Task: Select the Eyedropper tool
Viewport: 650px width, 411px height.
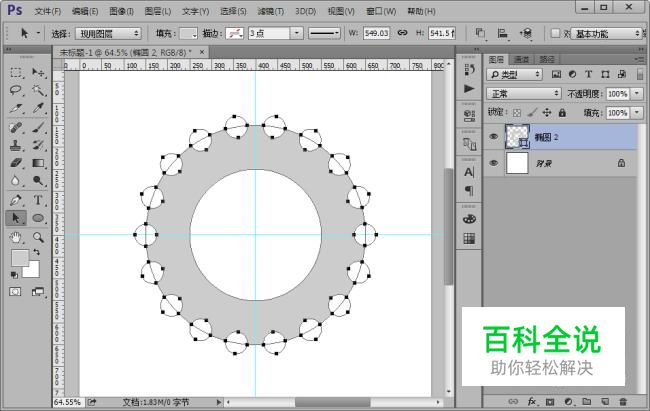Action: click(38, 108)
